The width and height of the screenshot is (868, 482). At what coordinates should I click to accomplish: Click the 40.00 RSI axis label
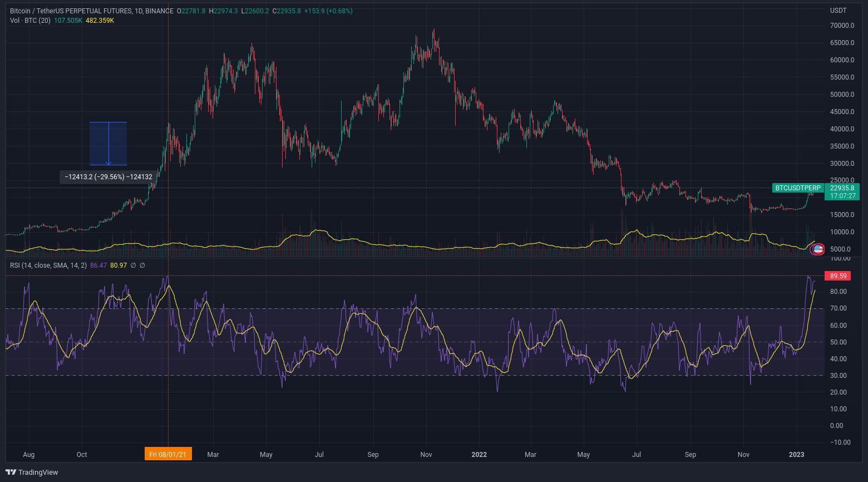pyautogui.click(x=839, y=359)
